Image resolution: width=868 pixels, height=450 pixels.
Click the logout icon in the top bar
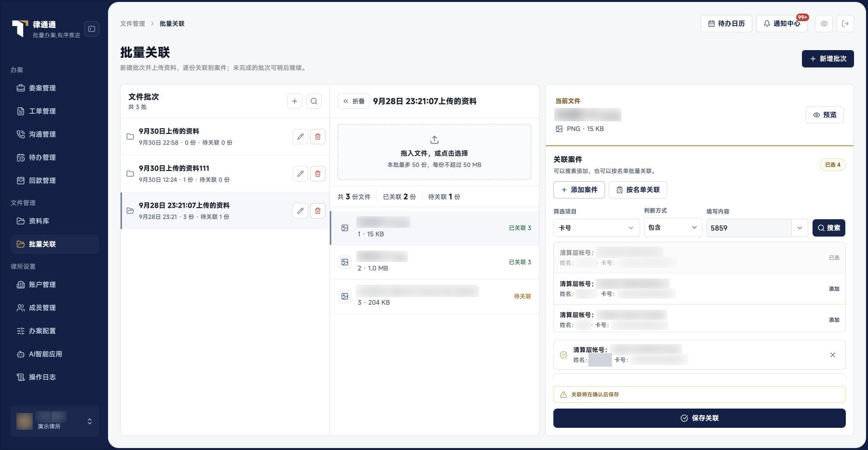(x=845, y=24)
